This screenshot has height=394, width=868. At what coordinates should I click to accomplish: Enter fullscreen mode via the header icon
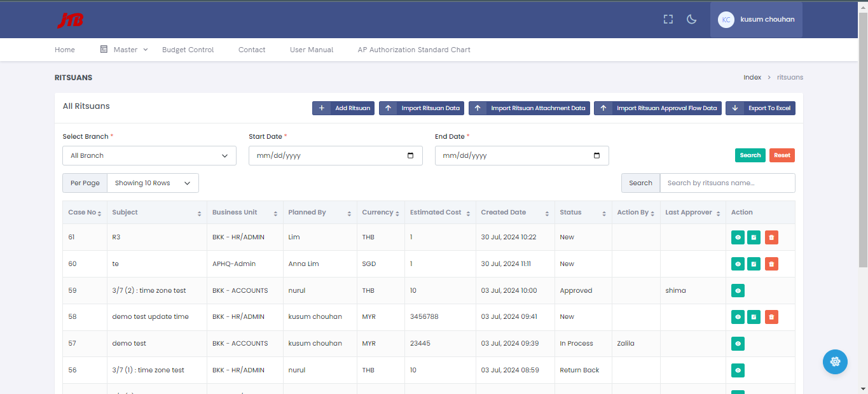(668, 19)
